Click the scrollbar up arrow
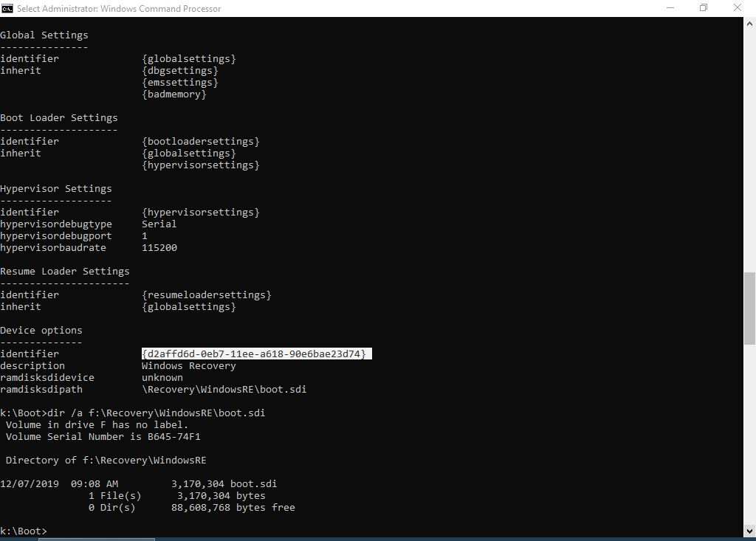 (749, 24)
